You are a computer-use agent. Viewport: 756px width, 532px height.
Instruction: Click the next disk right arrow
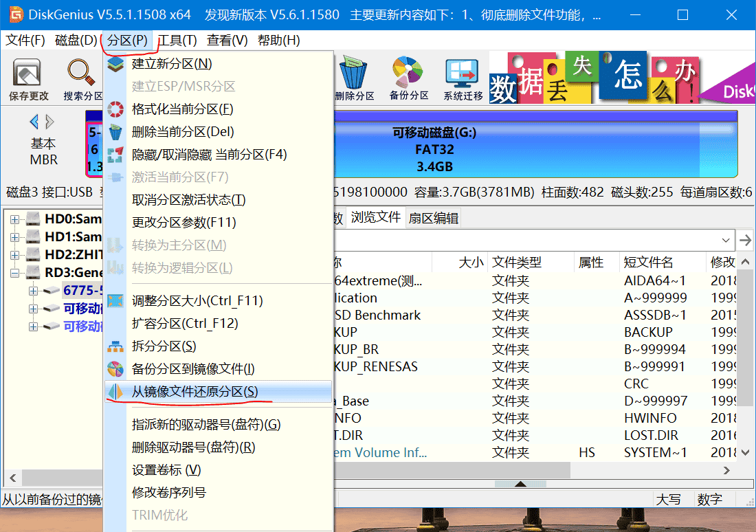pyautogui.click(x=49, y=122)
